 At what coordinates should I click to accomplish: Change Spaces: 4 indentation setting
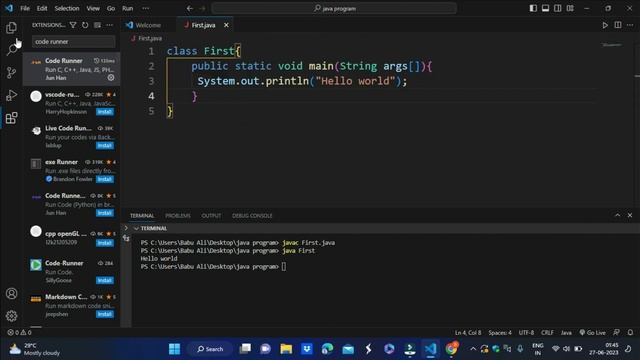[x=500, y=332]
